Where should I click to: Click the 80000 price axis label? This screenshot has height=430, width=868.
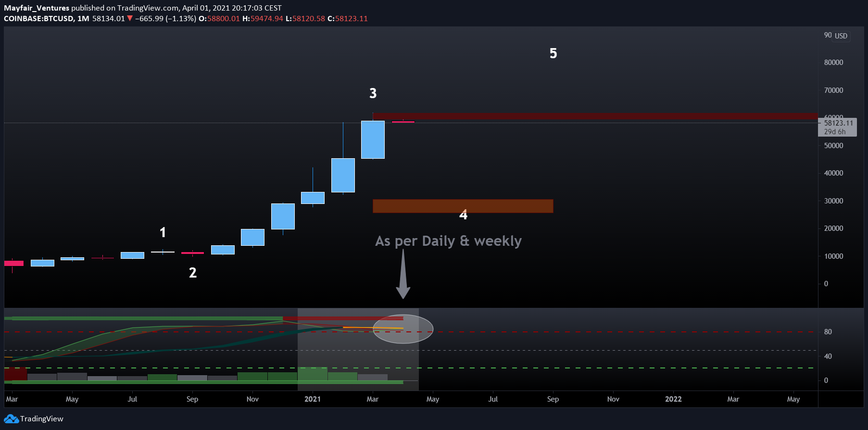(x=833, y=63)
